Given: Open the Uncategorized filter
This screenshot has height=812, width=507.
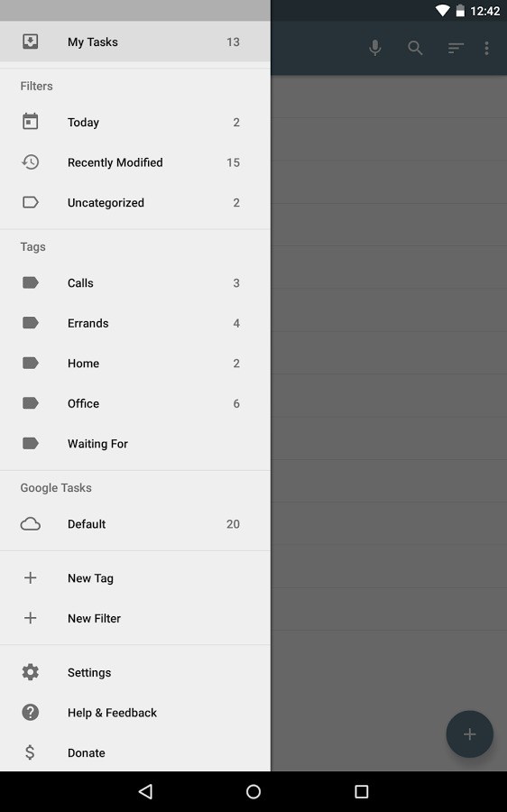Looking at the screenshot, I should pyautogui.click(x=135, y=202).
